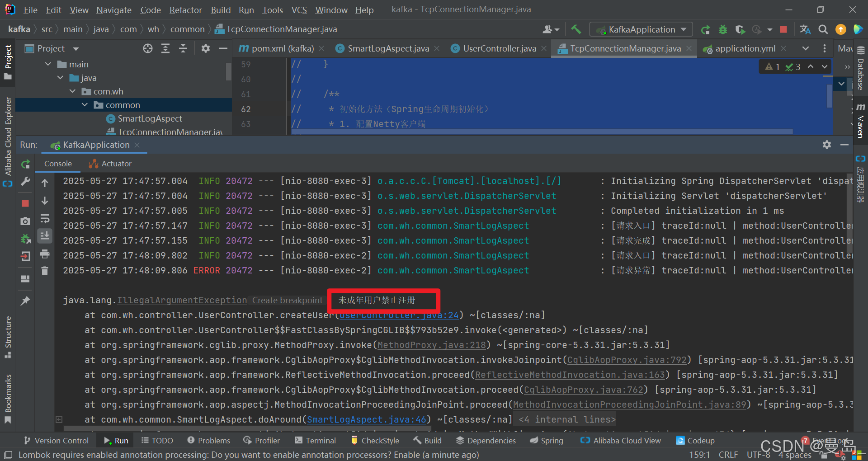Stop process with red square in Run panel
Image resolution: width=868 pixels, height=461 pixels.
point(25,203)
